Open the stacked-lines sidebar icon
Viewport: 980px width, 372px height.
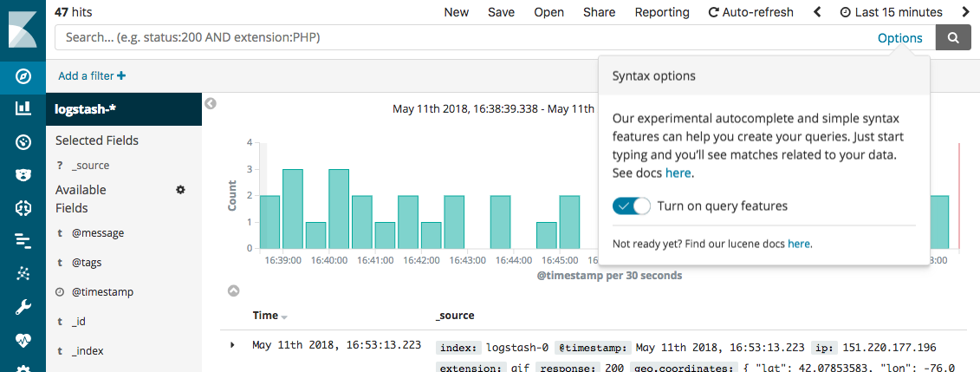(x=23, y=241)
